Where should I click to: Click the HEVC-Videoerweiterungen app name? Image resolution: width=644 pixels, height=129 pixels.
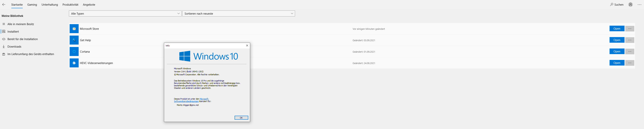(96, 63)
